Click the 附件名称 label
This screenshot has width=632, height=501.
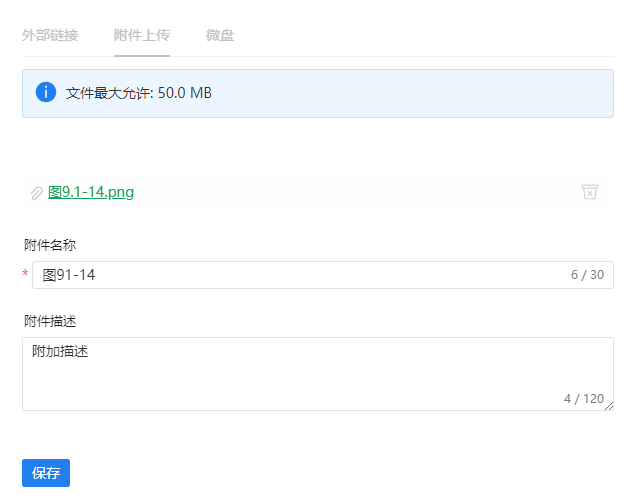pos(50,244)
